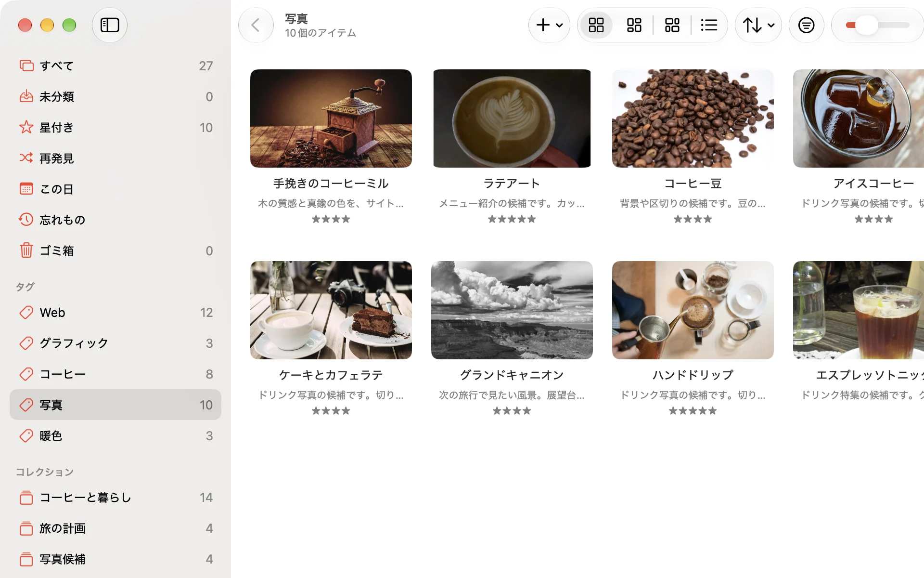Screen dimensions: 924x578
Task: Select the iced coffee photo thumbnail
Action: coord(859,118)
